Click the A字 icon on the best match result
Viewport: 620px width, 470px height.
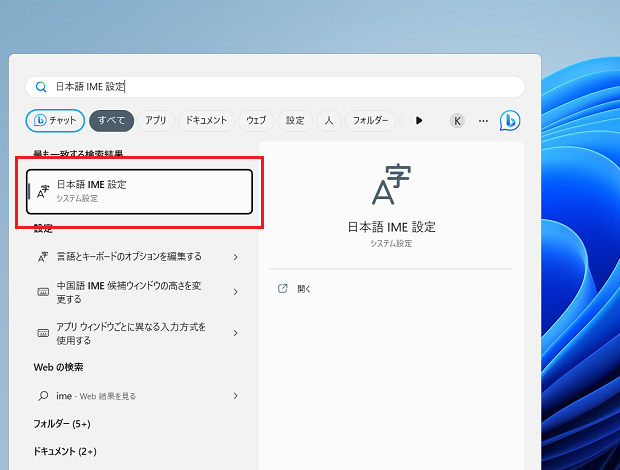pyautogui.click(x=43, y=192)
